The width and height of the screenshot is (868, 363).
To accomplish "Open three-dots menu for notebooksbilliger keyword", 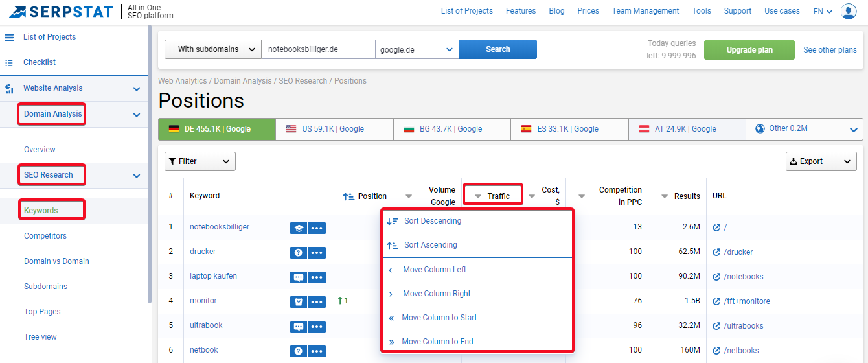I will tap(317, 228).
